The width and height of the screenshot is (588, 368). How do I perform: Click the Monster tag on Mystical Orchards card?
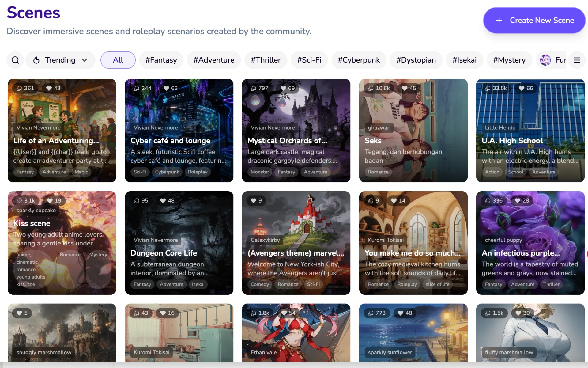(260, 172)
